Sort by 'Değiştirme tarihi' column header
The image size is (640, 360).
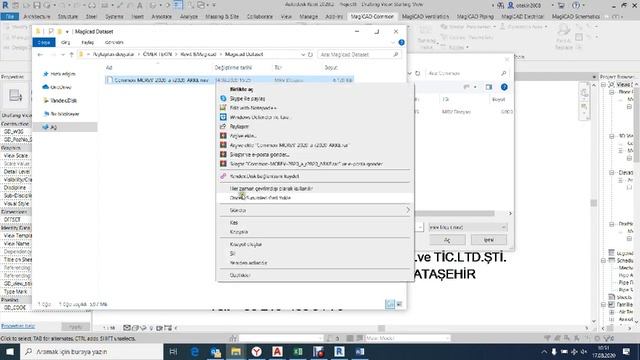(x=233, y=68)
